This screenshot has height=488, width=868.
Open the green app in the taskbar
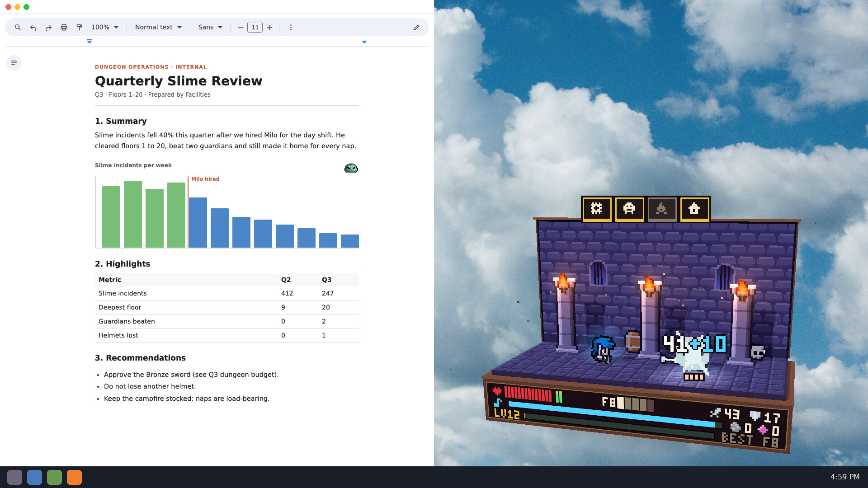[x=54, y=477]
